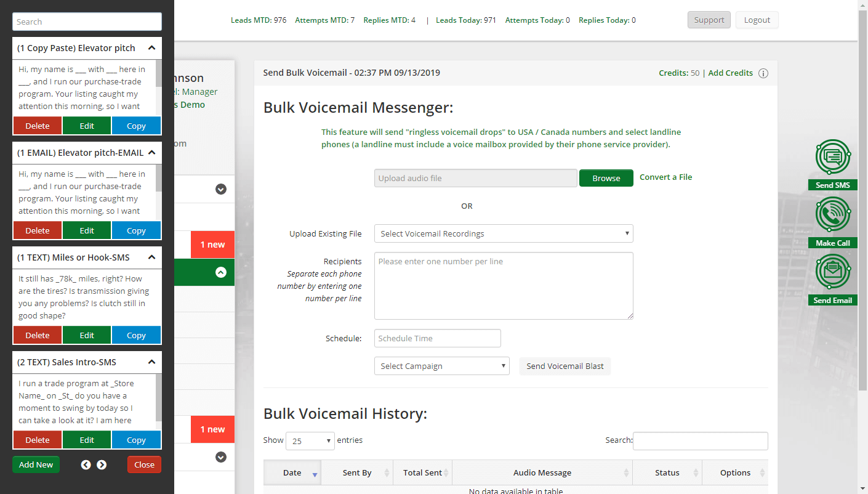Screen dimensions: 868x494
Task: Click the Send SMS icon
Action: (833, 158)
